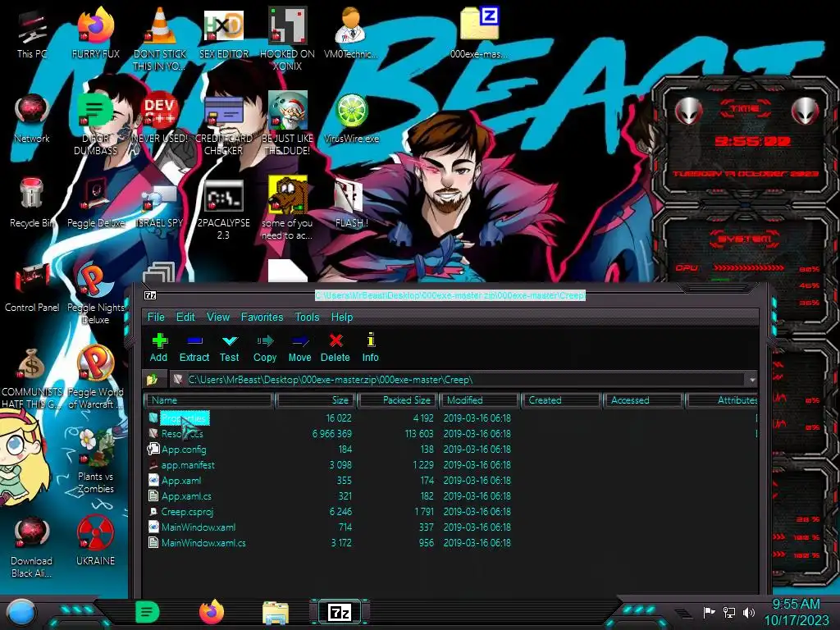The width and height of the screenshot is (840, 630).
Task: Select This PC desktop icon
Action: (x=32, y=33)
